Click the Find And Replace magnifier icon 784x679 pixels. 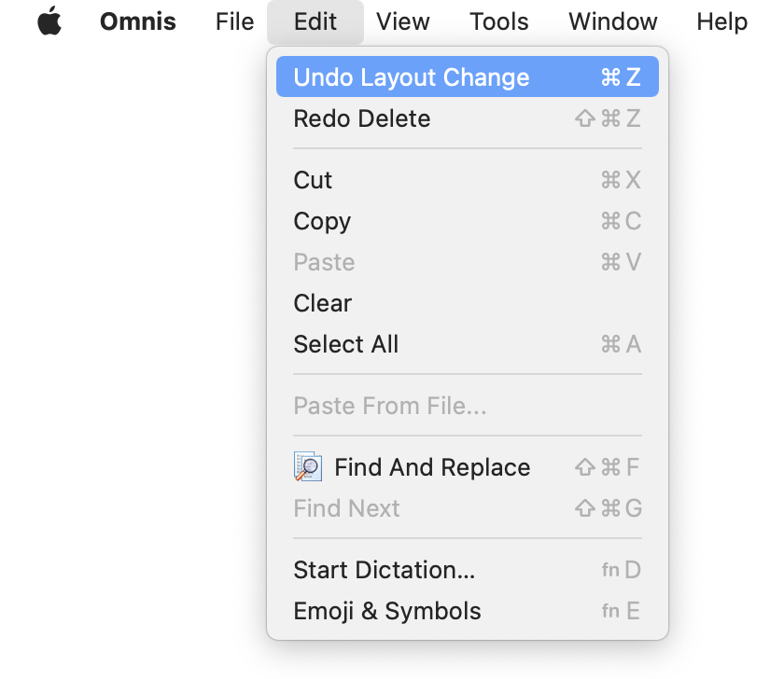[x=307, y=466]
